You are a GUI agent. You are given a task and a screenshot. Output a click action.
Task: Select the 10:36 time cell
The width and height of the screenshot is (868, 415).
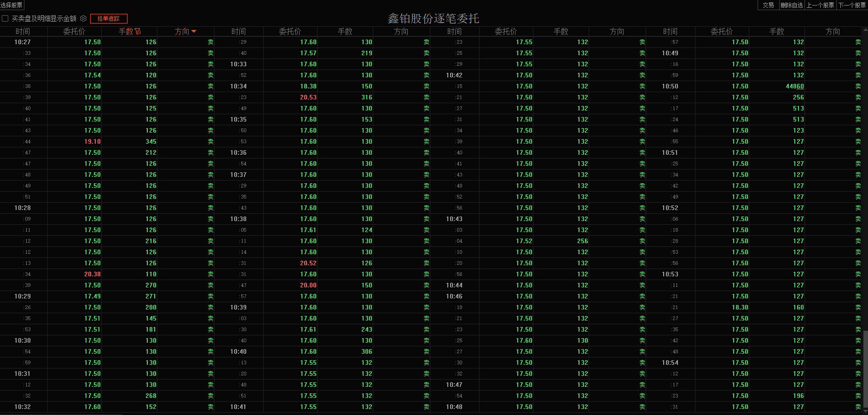coord(238,152)
